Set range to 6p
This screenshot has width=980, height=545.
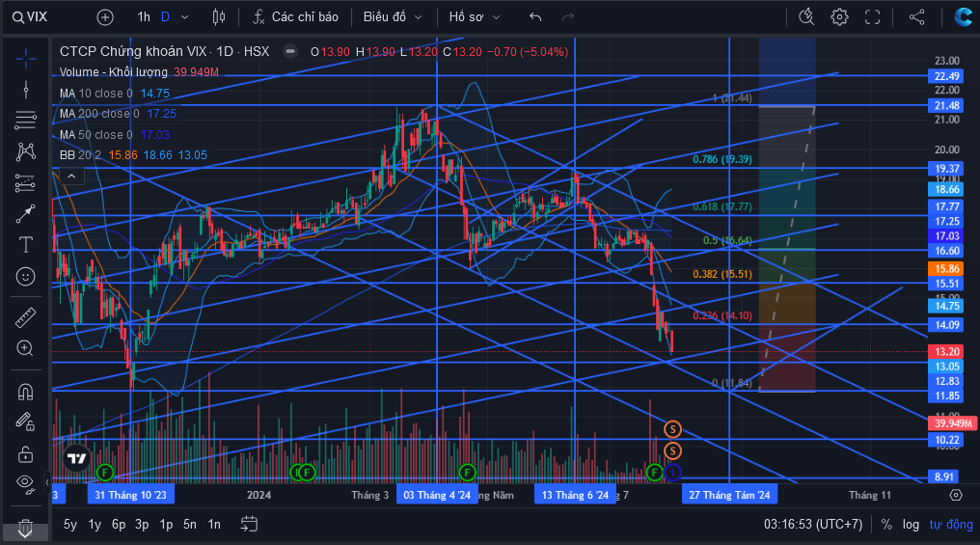[x=118, y=525]
